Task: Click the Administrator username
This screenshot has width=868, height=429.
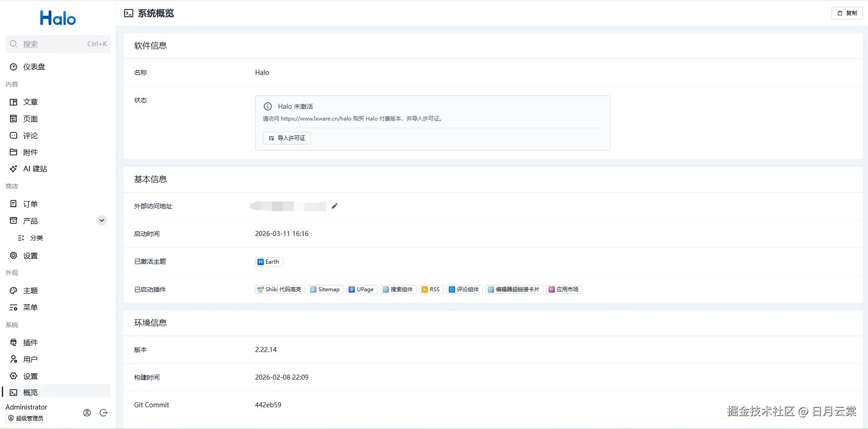Action: [x=26, y=407]
